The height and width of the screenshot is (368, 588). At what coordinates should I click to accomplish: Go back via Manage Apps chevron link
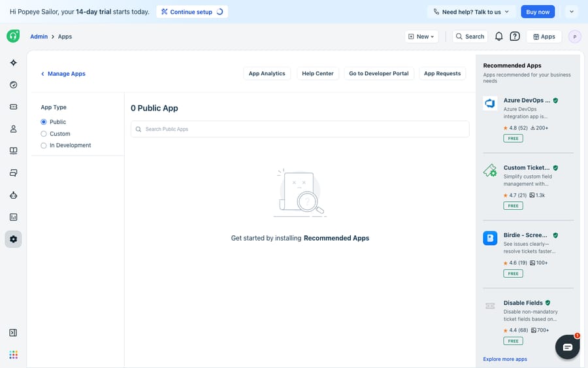(63, 74)
